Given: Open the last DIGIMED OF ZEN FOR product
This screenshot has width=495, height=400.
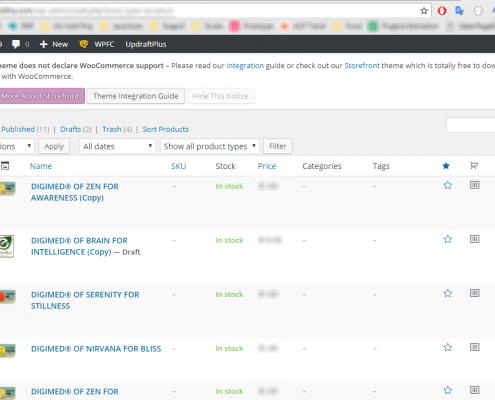Looking at the screenshot, I should click(x=75, y=391).
